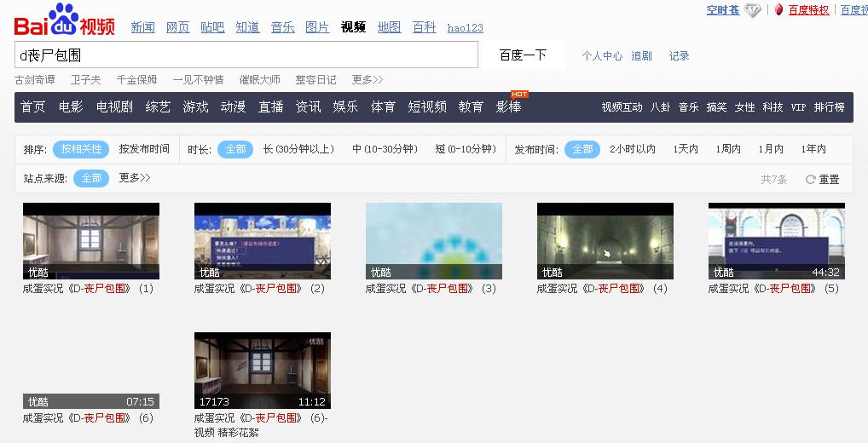Select the 首页 tab
The height and width of the screenshot is (443, 868).
(33, 106)
